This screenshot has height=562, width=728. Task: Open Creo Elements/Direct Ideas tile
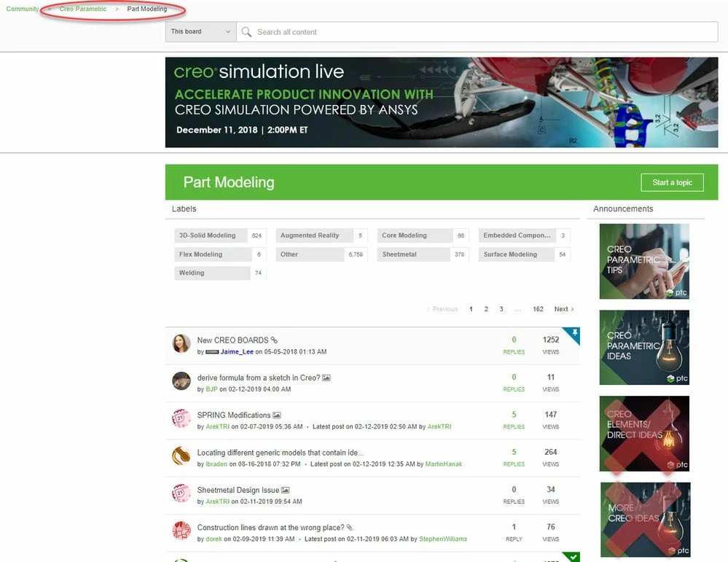click(644, 434)
